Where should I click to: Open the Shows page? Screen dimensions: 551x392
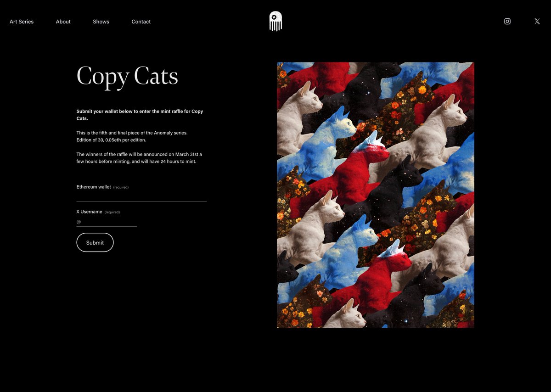(101, 22)
